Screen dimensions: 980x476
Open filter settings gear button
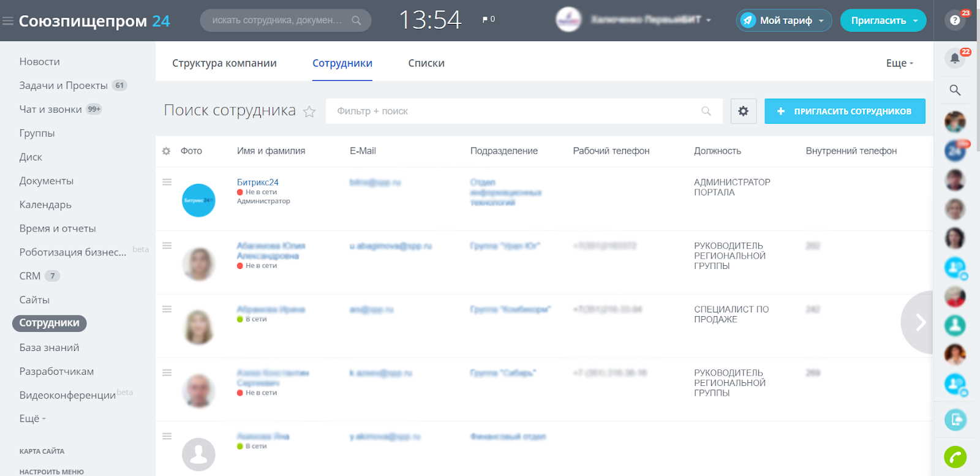(743, 111)
